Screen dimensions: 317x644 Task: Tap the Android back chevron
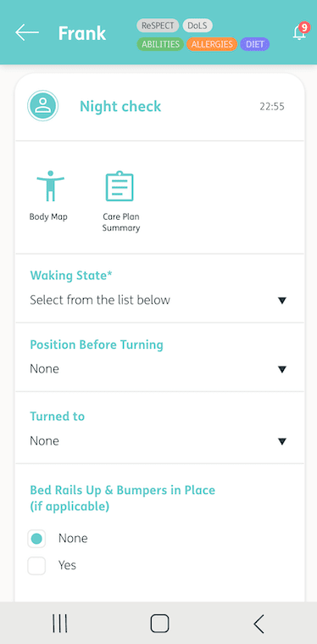(x=259, y=624)
